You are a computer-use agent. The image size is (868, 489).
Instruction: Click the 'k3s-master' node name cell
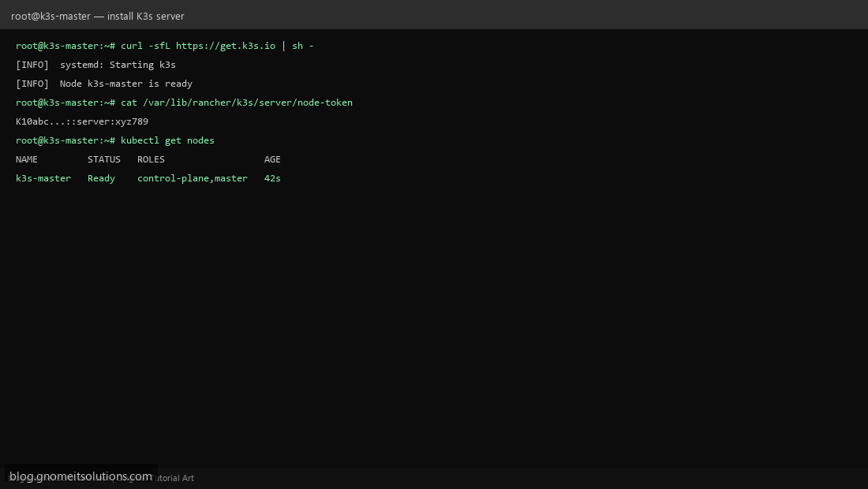(x=43, y=178)
